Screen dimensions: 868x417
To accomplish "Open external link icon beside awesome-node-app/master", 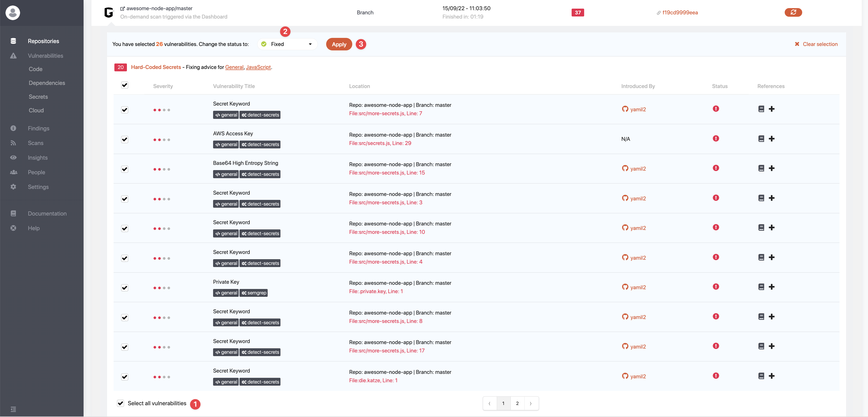I will [x=122, y=9].
